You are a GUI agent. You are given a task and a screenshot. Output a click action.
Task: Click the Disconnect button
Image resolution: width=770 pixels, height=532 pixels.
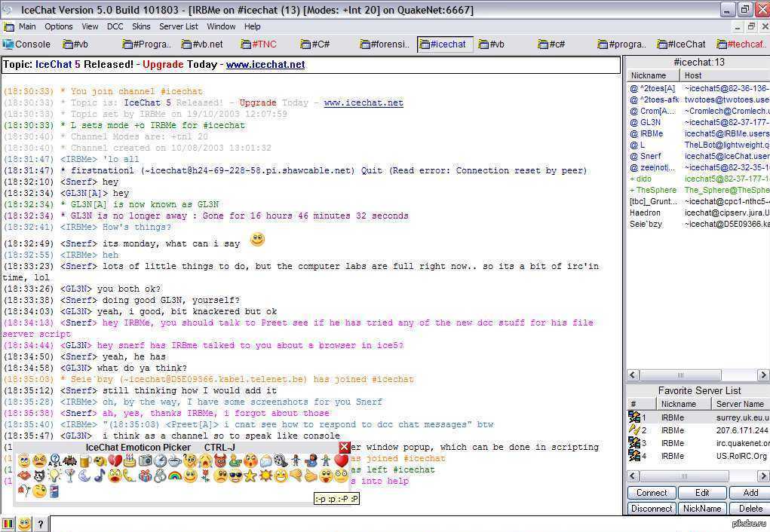651,509
